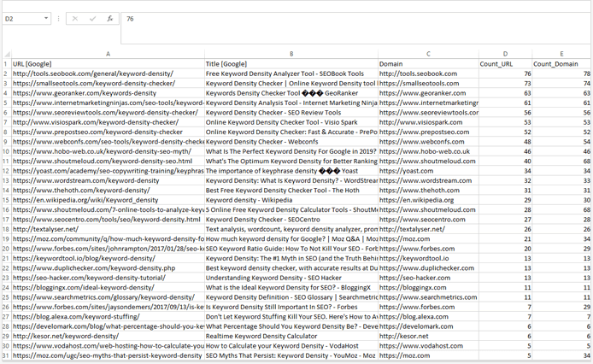Click the 'Title [Google]' header cell
Viewport: 593px width, 364px height.
[x=291, y=64]
